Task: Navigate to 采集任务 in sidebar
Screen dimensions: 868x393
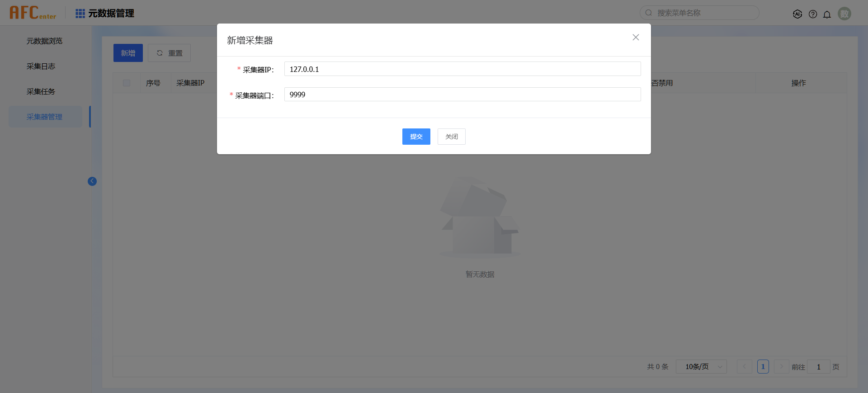Action: [41, 92]
